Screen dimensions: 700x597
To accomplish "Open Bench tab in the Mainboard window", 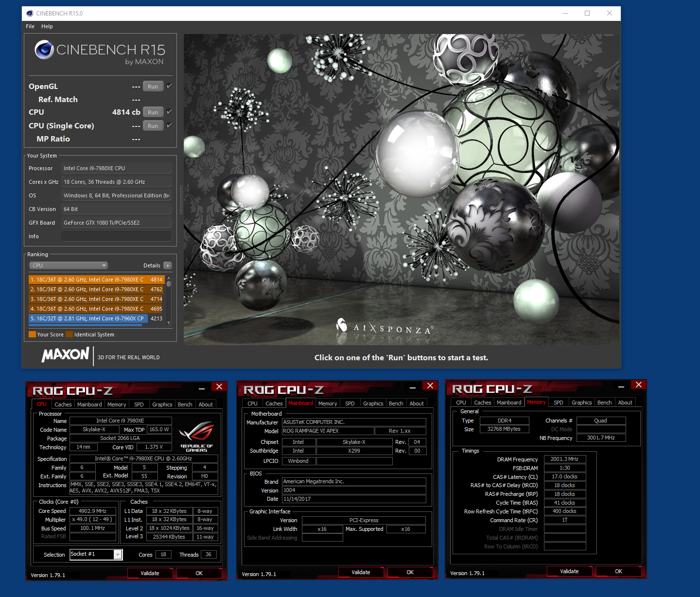I will (396, 404).
